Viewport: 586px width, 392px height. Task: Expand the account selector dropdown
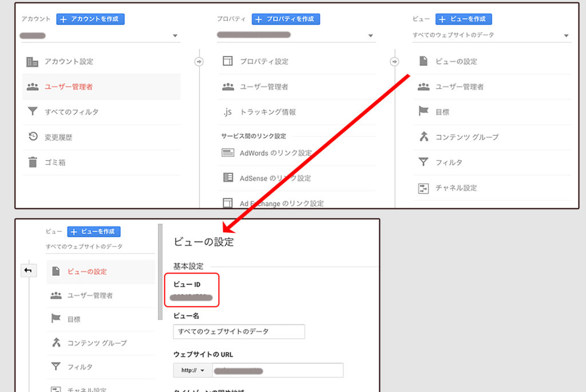click(175, 36)
